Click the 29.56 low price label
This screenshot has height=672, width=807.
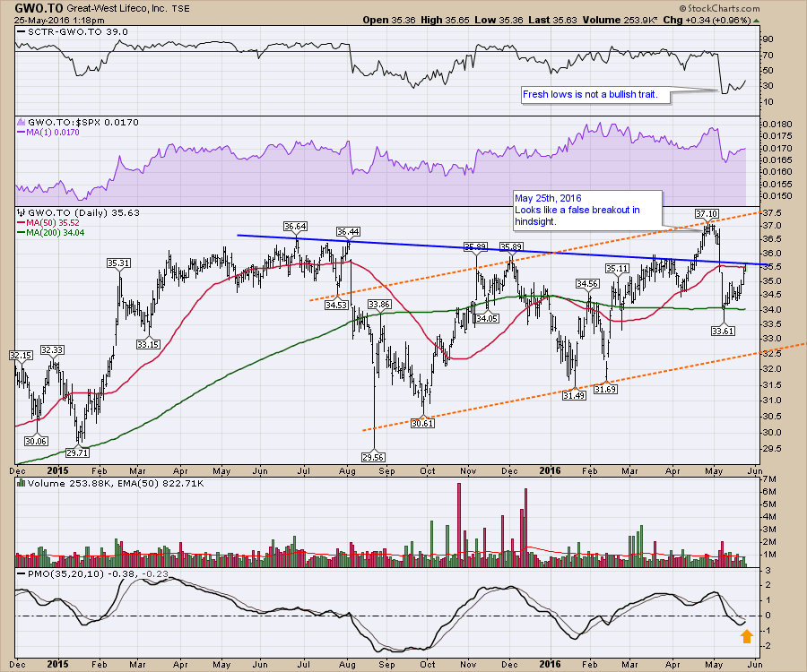click(x=373, y=457)
